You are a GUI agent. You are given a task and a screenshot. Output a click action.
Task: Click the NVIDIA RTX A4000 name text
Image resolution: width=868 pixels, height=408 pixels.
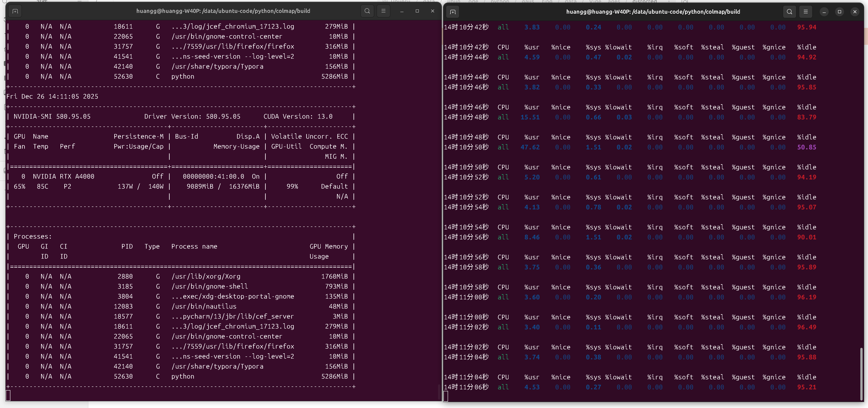(x=63, y=176)
